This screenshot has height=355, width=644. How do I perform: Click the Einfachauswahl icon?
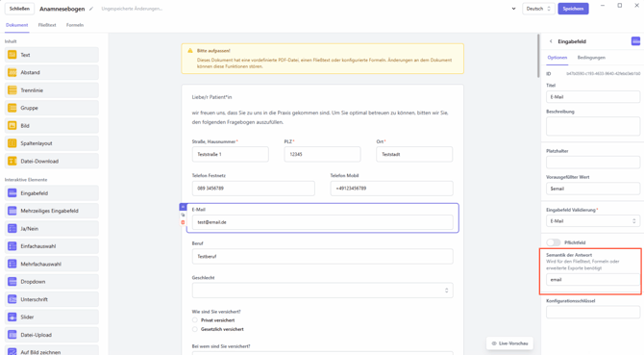point(12,246)
